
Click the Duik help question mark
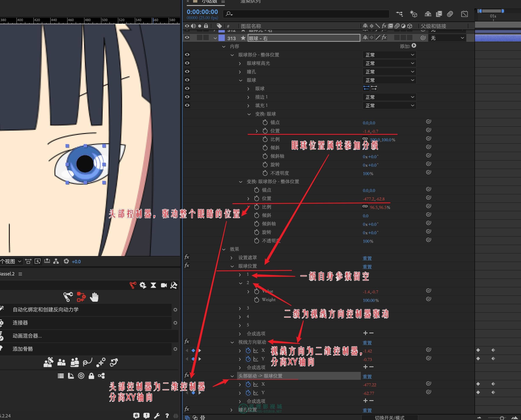[x=167, y=416]
